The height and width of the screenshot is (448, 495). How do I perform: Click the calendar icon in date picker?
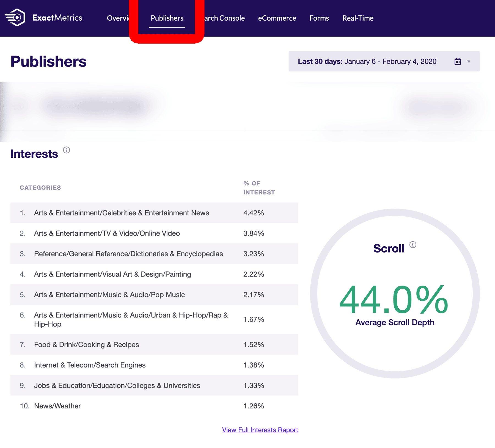458,61
